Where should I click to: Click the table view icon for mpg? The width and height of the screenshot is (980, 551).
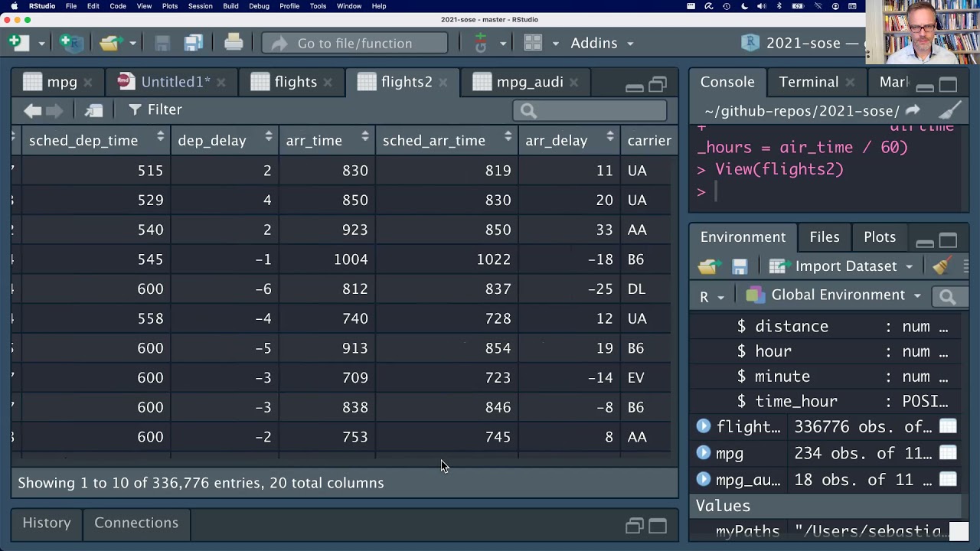[x=948, y=453]
